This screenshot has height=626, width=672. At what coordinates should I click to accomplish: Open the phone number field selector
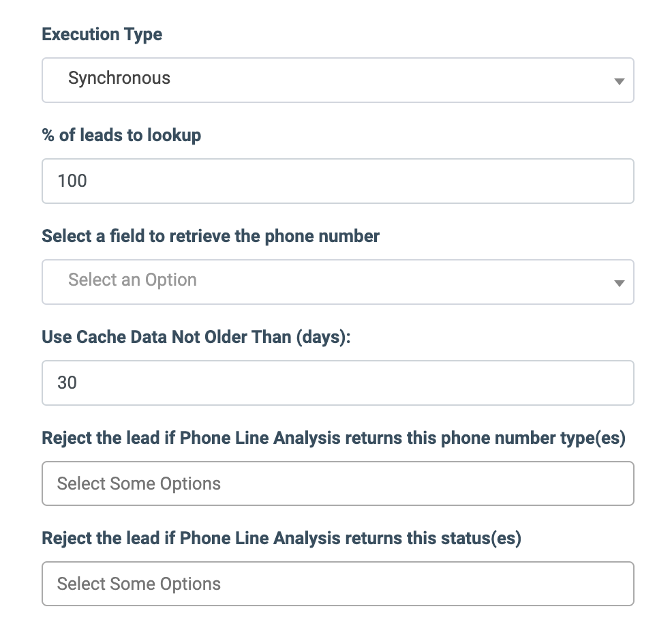[x=338, y=282]
